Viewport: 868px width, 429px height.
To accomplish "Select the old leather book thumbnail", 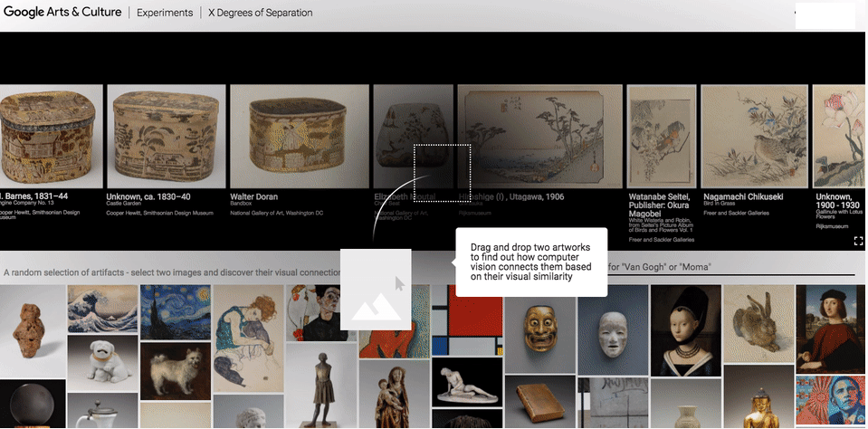I will (539, 402).
